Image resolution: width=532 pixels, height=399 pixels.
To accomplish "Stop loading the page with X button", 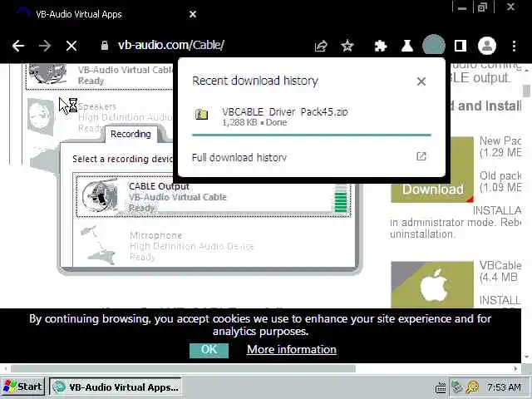I will point(71,46).
